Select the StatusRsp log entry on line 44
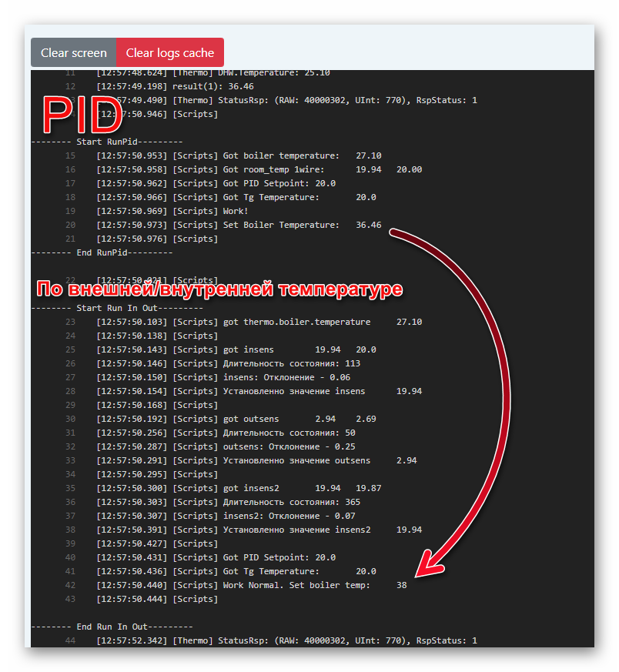 (x=286, y=640)
